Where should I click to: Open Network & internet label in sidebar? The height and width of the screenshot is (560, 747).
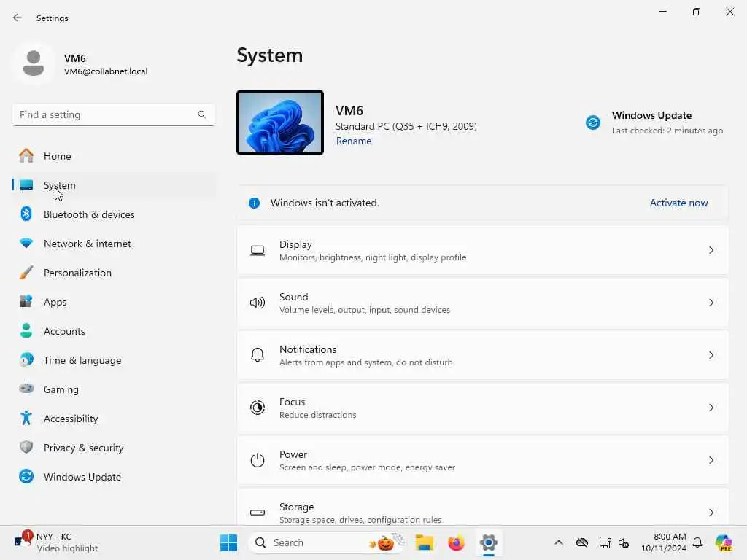(x=88, y=244)
